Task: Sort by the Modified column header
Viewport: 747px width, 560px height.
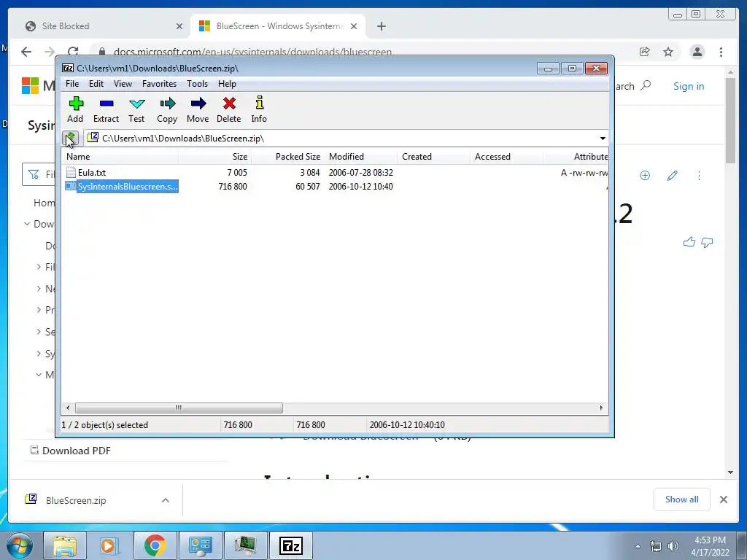Action: 360,157
